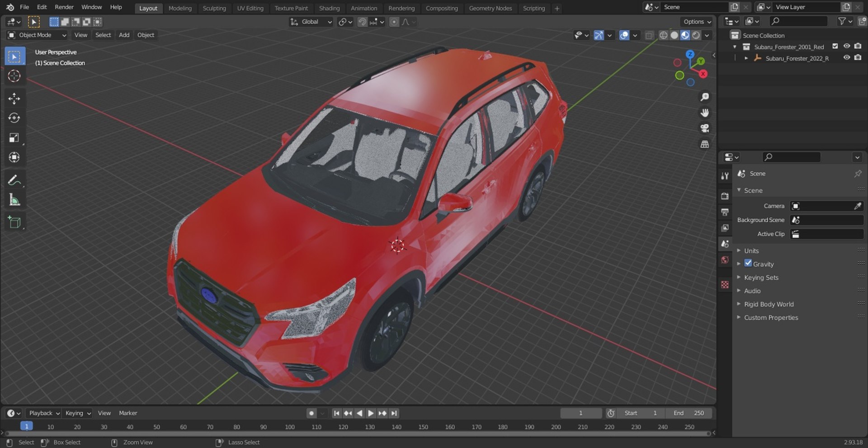
Task: Pin the Scene properties context
Action: pos(858,174)
